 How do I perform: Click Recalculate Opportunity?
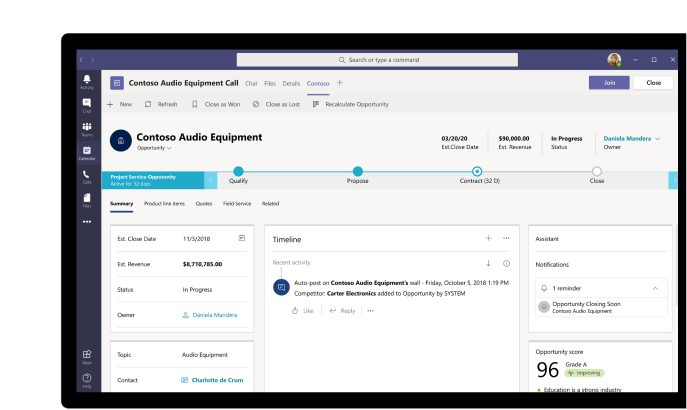pos(351,104)
